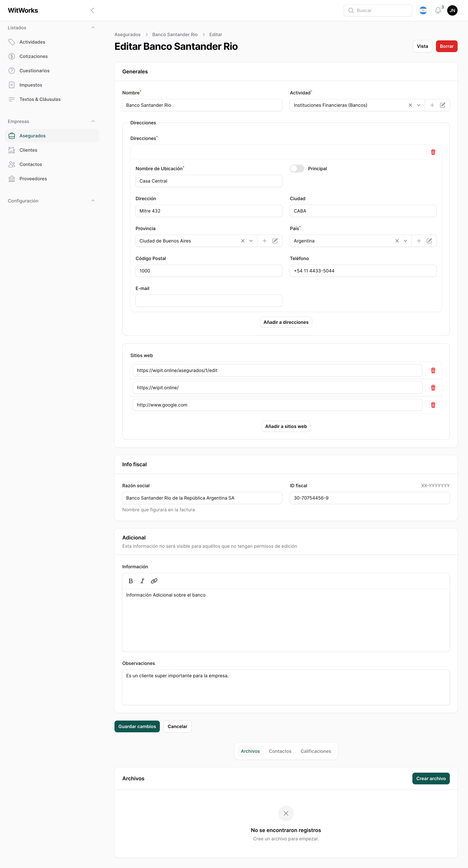
Task: Click Añadir a sitios web
Action: (x=286, y=427)
